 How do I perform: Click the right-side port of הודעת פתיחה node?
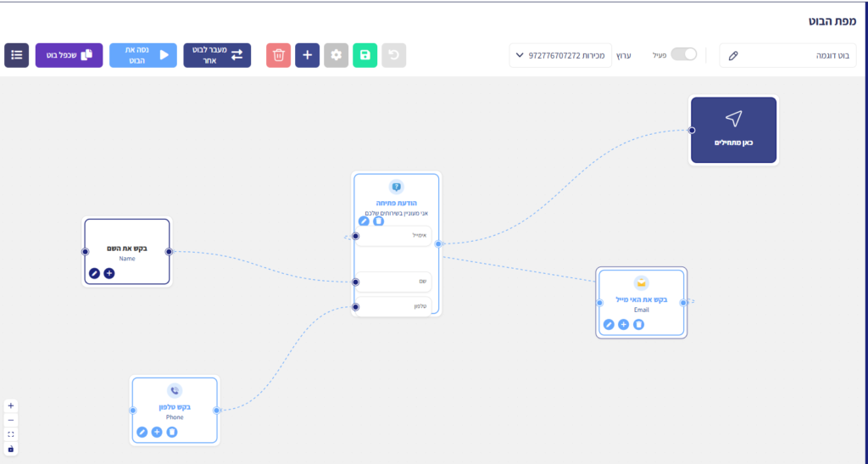click(438, 243)
